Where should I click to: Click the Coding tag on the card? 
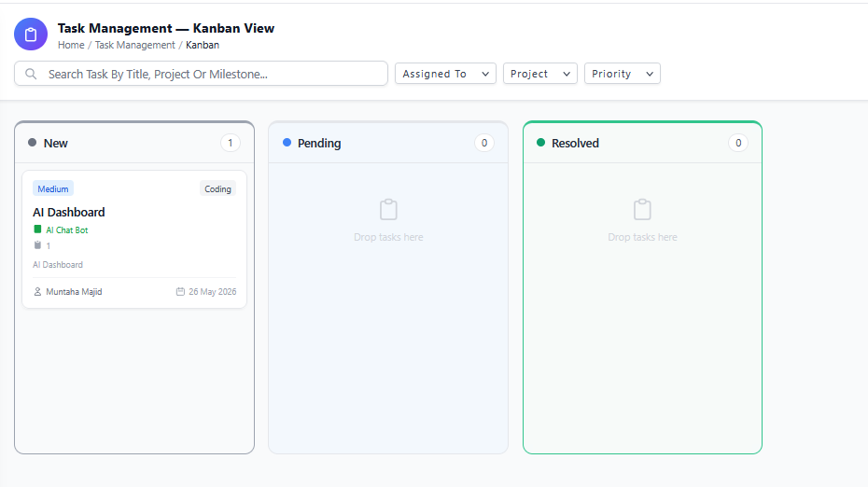point(217,188)
